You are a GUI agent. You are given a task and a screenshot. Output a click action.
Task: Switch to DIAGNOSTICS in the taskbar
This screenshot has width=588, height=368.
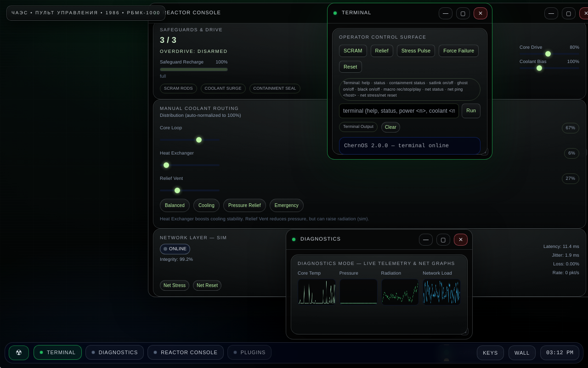[x=114, y=352]
